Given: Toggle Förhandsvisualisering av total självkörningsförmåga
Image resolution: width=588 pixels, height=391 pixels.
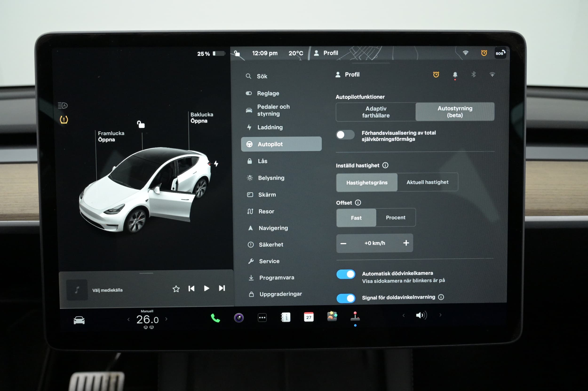Looking at the screenshot, I should pyautogui.click(x=345, y=135).
